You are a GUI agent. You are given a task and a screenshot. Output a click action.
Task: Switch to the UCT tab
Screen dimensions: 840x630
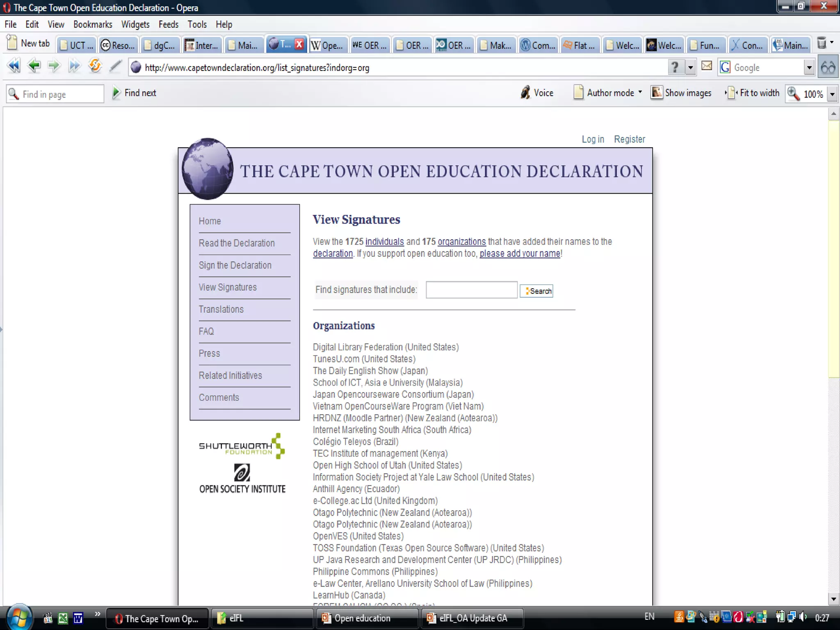[77, 45]
